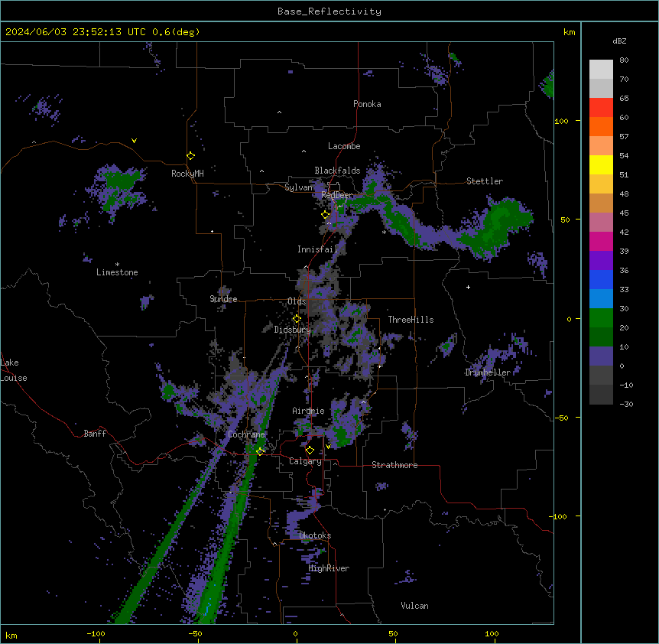Click the Lacombe city label
This screenshot has width=659, height=644.
point(344,146)
